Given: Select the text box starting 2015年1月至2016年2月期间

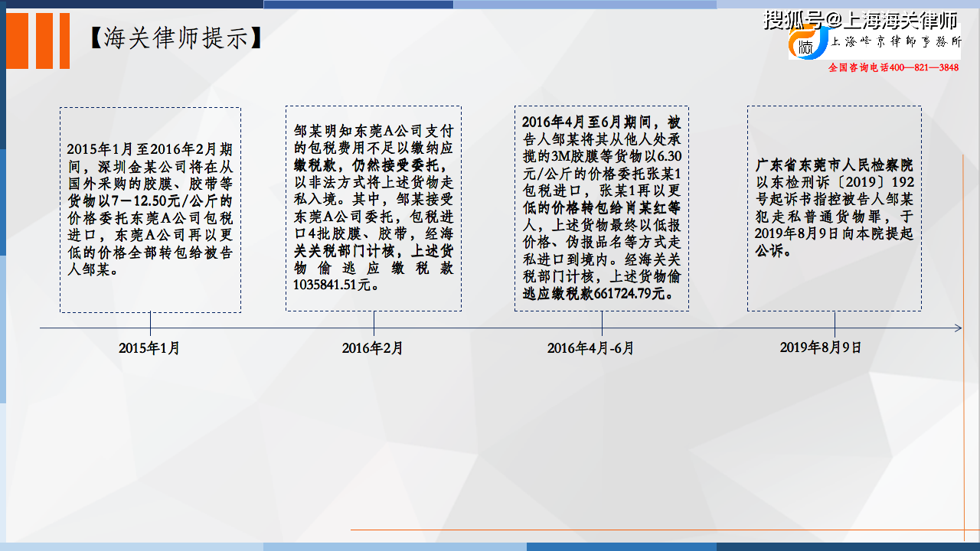Looking at the screenshot, I should click(150, 210).
